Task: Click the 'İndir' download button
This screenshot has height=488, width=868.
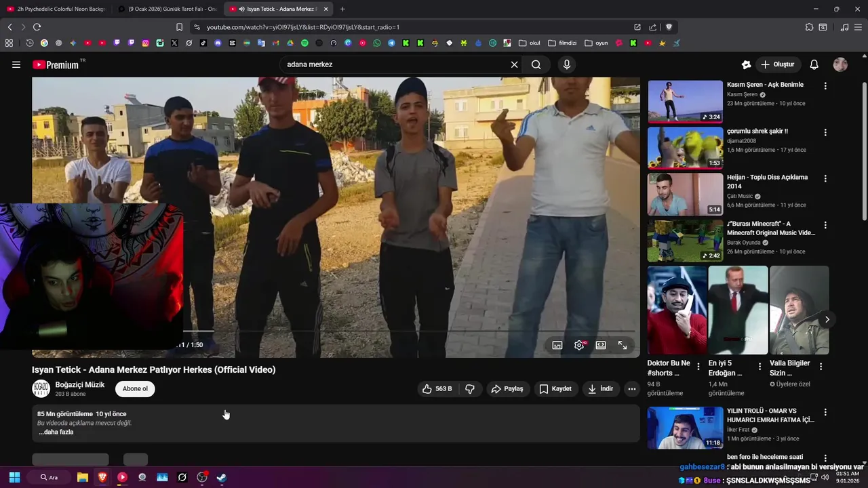Action: (x=601, y=389)
